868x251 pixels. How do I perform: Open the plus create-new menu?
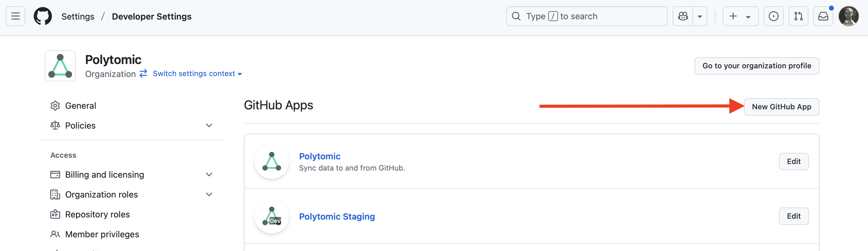[740, 16]
